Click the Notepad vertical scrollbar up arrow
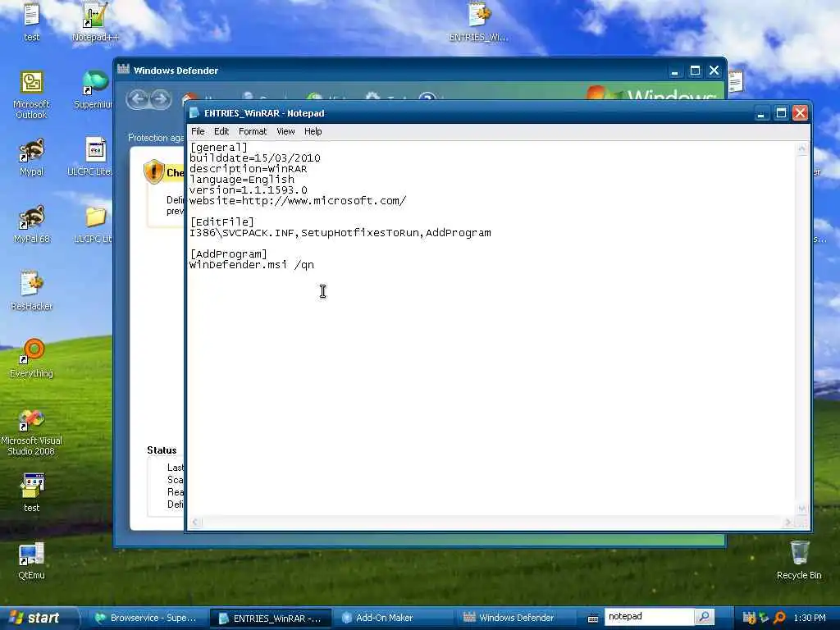The height and width of the screenshot is (630, 840). pyautogui.click(x=802, y=148)
